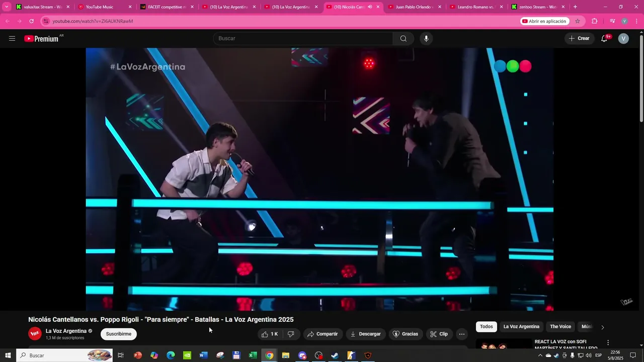Mute the Nicolás Cantellanos tab audio icon

(x=370, y=7)
